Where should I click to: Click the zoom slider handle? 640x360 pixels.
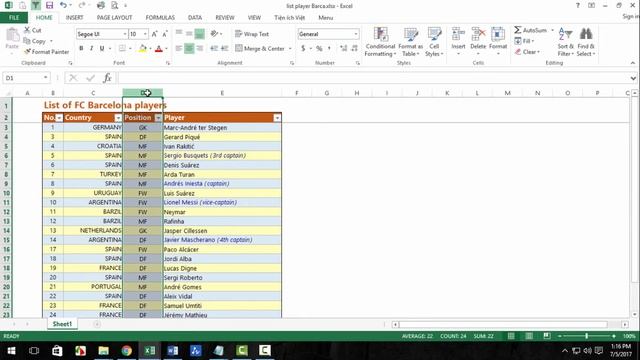coord(587,336)
